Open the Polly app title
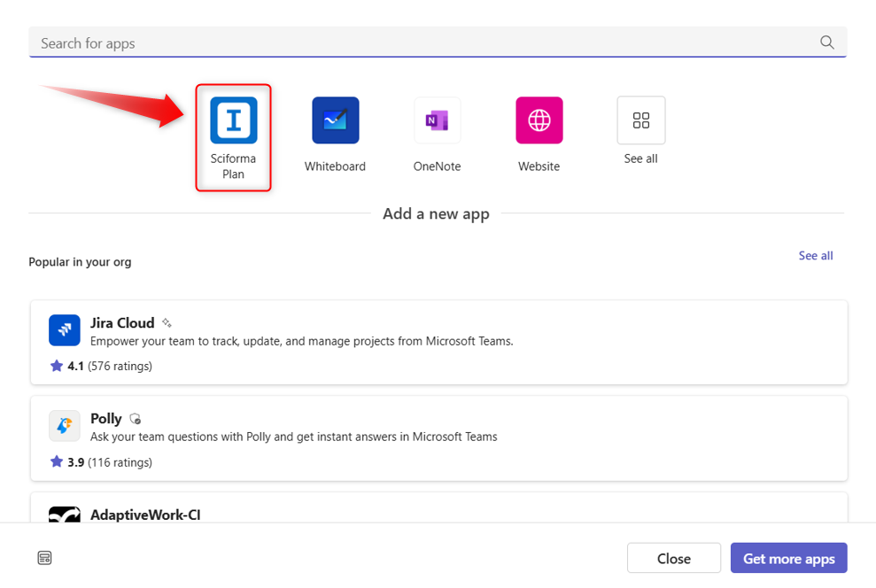This screenshot has width=876, height=588. (106, 419)
